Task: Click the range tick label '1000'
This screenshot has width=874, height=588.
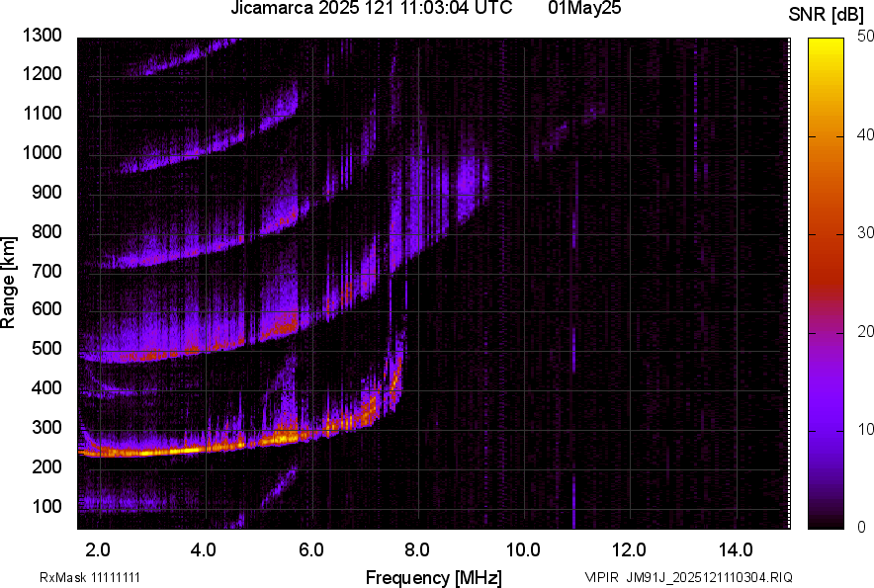Action: [42, 153]
